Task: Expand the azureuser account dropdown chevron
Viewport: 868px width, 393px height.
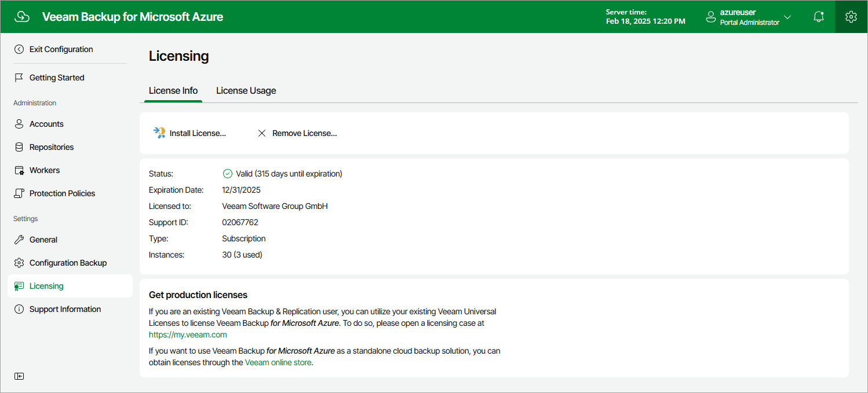Action: click(x=787, y=17)
